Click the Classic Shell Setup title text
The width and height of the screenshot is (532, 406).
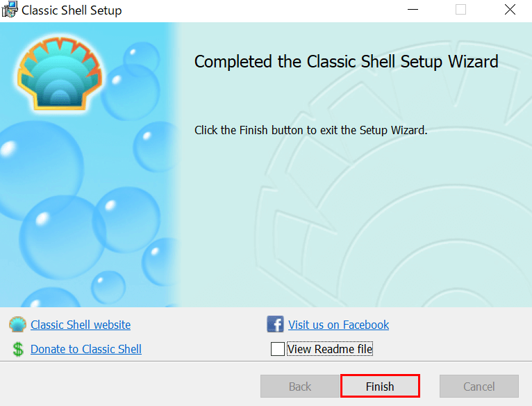click(72, 10)
